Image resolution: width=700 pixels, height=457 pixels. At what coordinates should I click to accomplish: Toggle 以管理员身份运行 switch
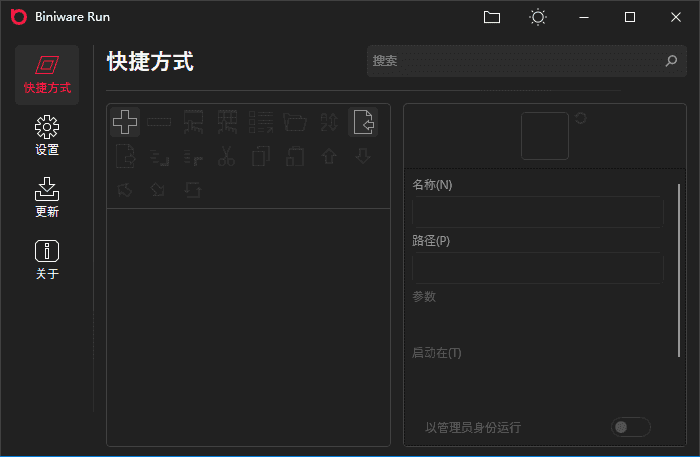630,427
